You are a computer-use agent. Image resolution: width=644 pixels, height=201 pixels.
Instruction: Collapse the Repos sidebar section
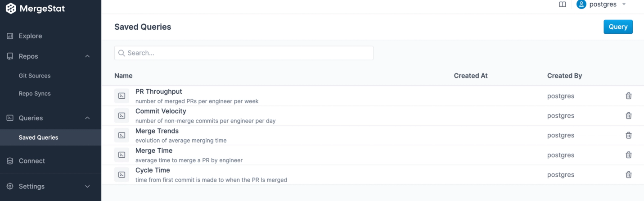[87, 56]
